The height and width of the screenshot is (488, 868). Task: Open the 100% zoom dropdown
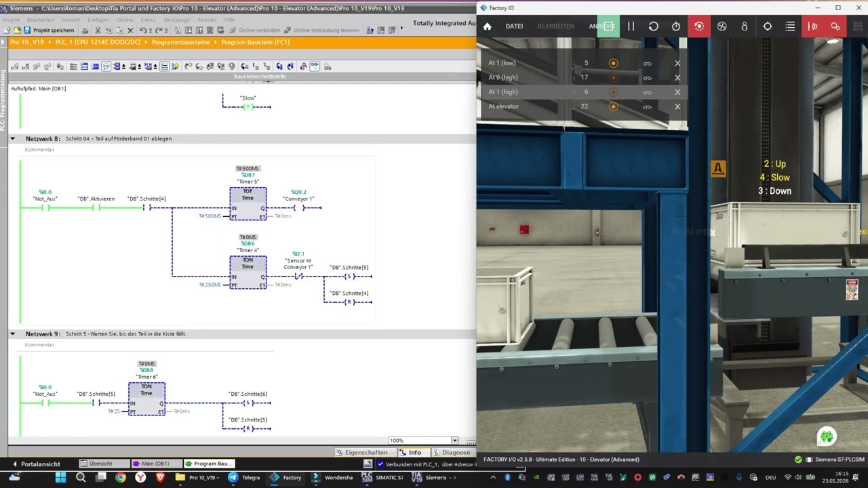point(454,441)
